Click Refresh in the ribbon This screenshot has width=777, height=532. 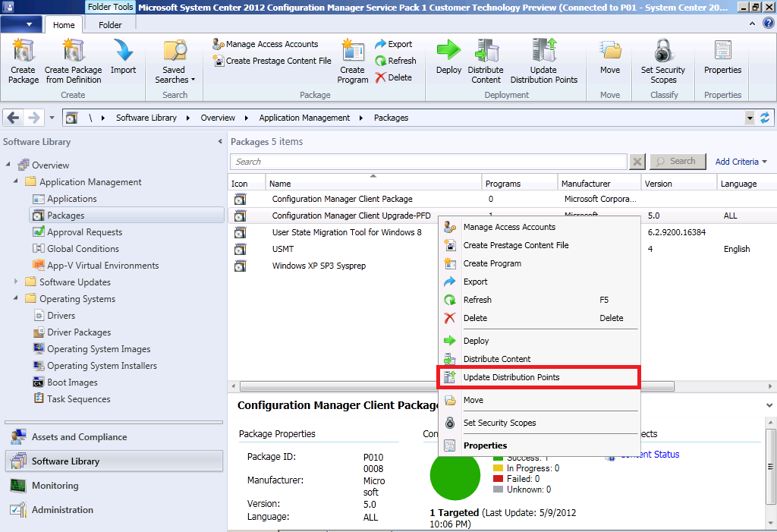[395, 61]
